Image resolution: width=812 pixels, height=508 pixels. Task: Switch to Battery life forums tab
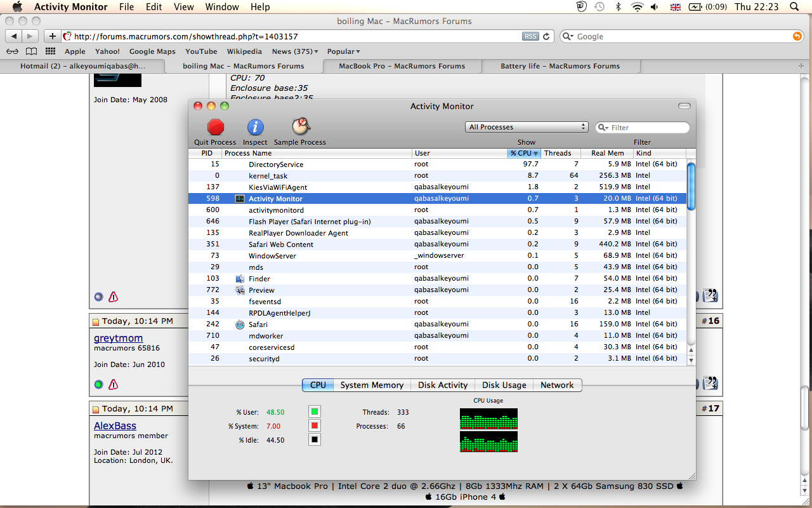click(x=560, y=66)
